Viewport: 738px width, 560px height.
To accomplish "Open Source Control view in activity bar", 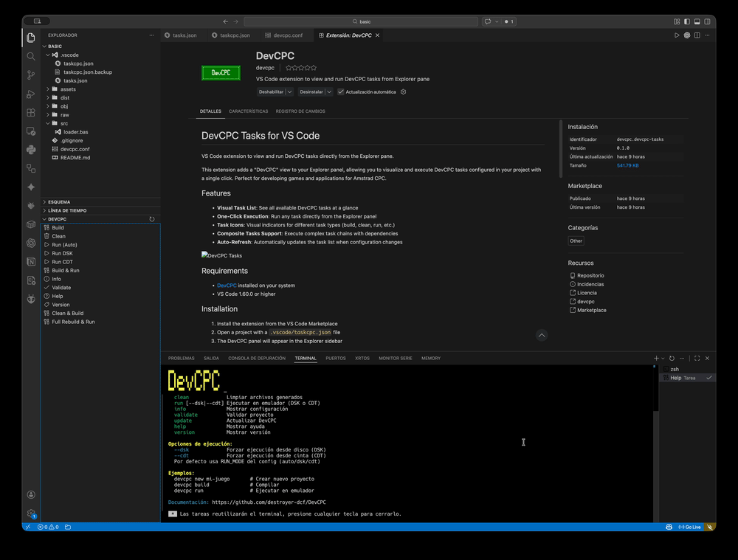I will pos(31,75).
